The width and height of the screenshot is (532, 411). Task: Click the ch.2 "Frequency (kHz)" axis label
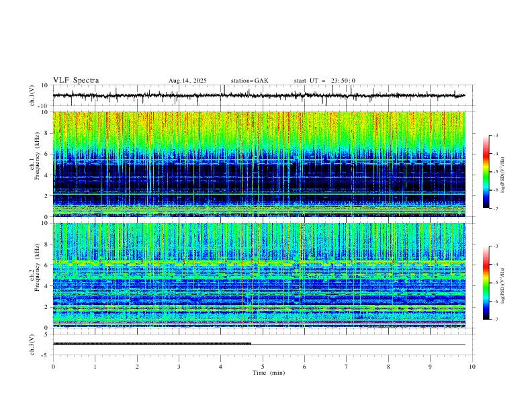click(x=37, y=267)
